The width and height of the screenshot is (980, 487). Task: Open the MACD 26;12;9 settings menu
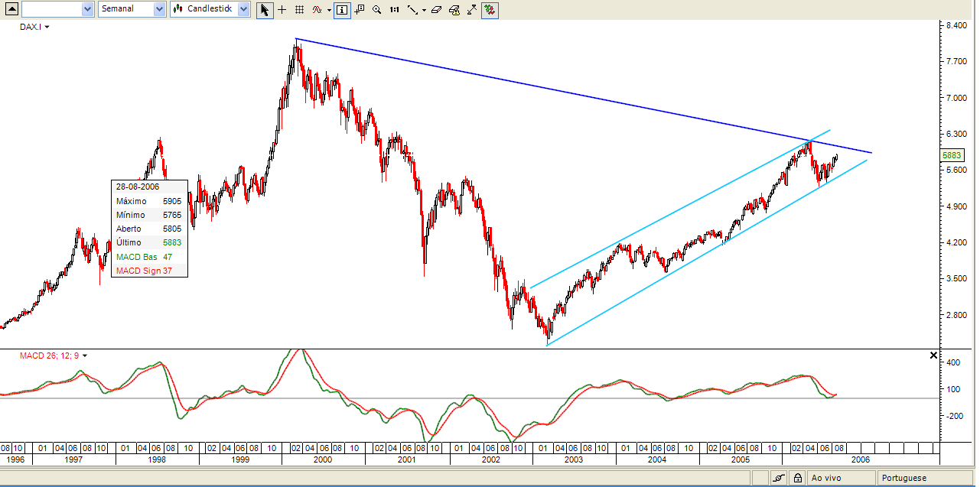[x=84, y=356]
